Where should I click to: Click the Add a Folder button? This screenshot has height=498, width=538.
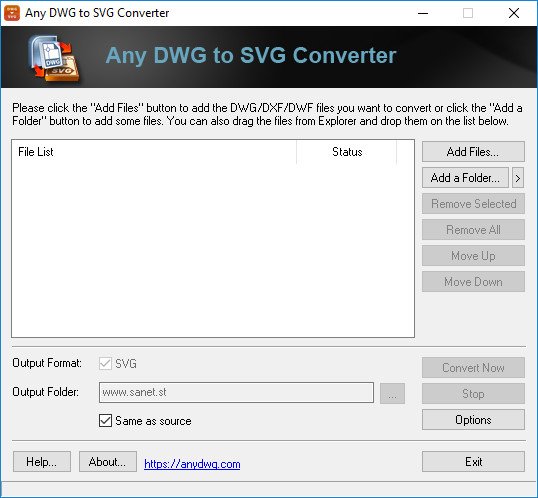[465, 178]
